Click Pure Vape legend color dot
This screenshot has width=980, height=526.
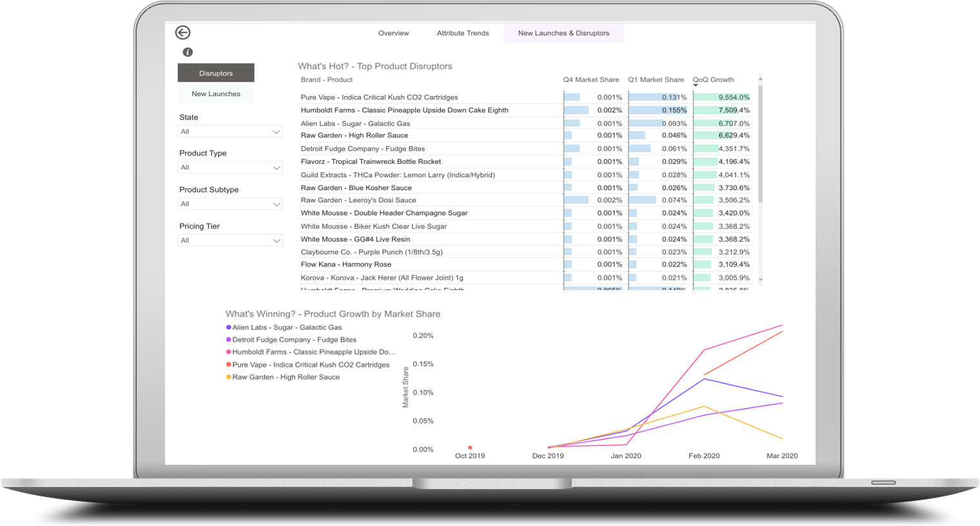click(x=228, y=365)
